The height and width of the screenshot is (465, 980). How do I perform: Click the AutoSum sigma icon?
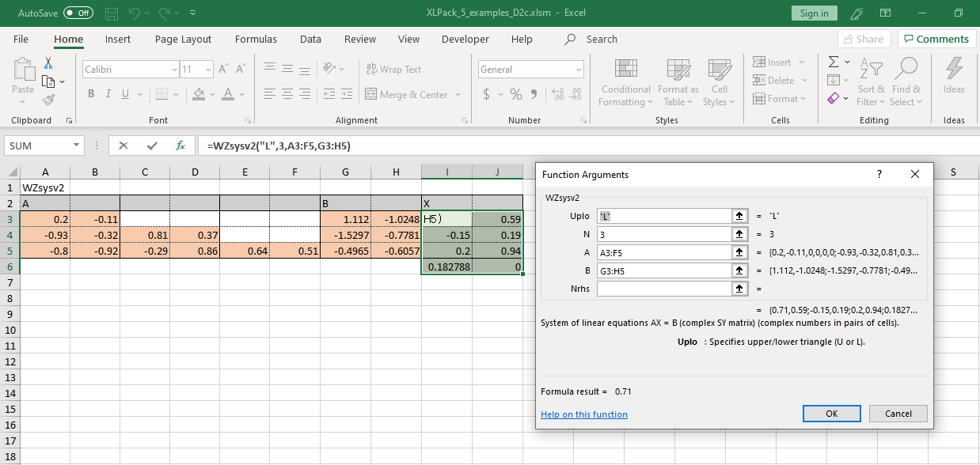(834, 62)
